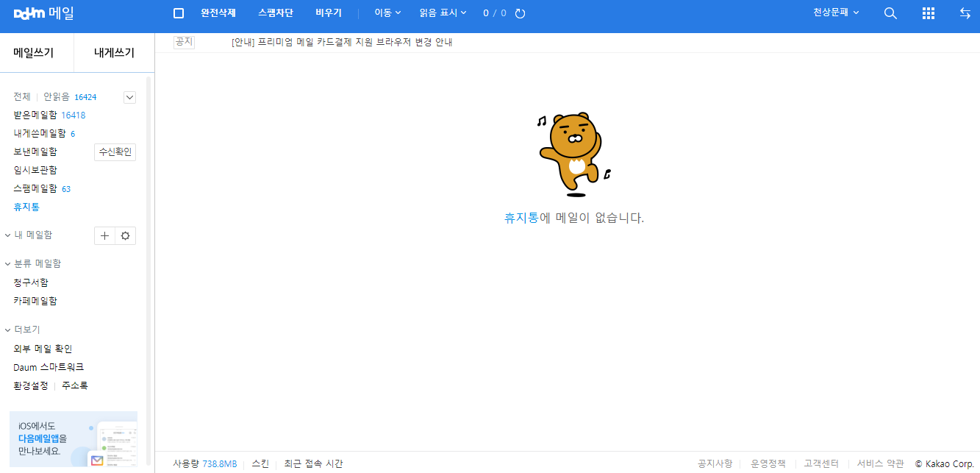Open 서비스 약관 footer link

[880, 464]
